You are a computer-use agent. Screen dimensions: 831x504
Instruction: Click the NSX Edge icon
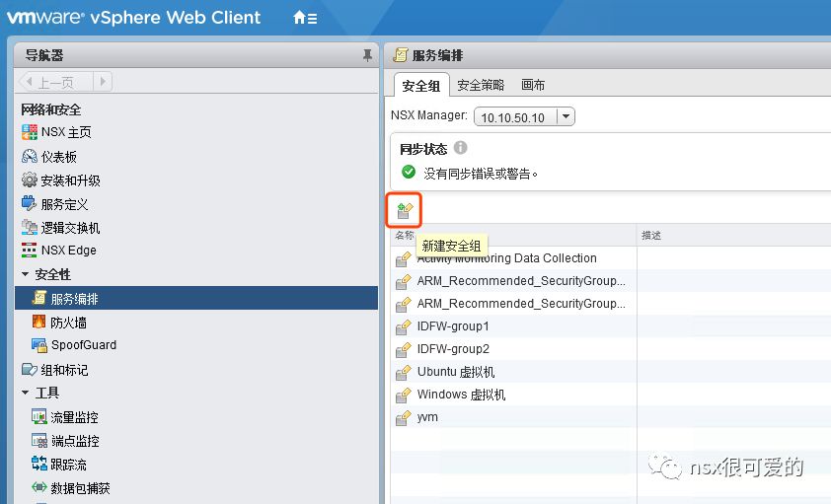click(x=30, y=250)
